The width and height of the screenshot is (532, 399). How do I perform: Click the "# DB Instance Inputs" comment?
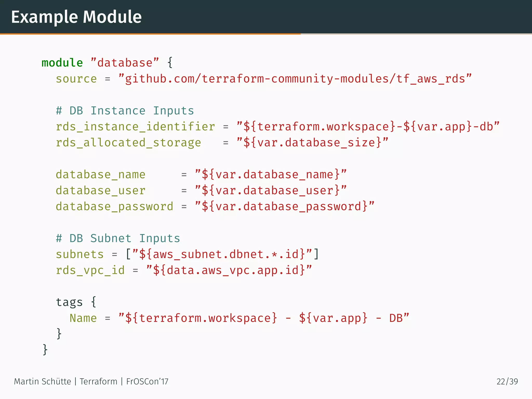125,111
